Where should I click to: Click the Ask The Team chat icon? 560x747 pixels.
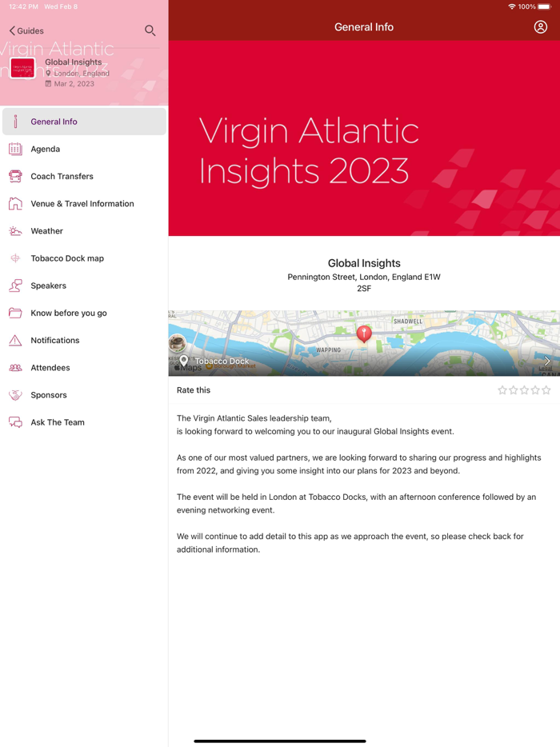click(15, 422)
